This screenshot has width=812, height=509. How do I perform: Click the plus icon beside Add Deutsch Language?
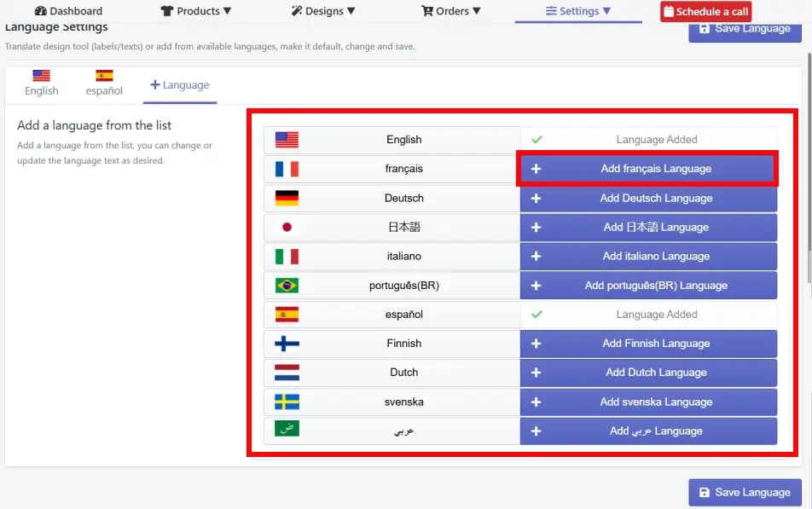536,199
